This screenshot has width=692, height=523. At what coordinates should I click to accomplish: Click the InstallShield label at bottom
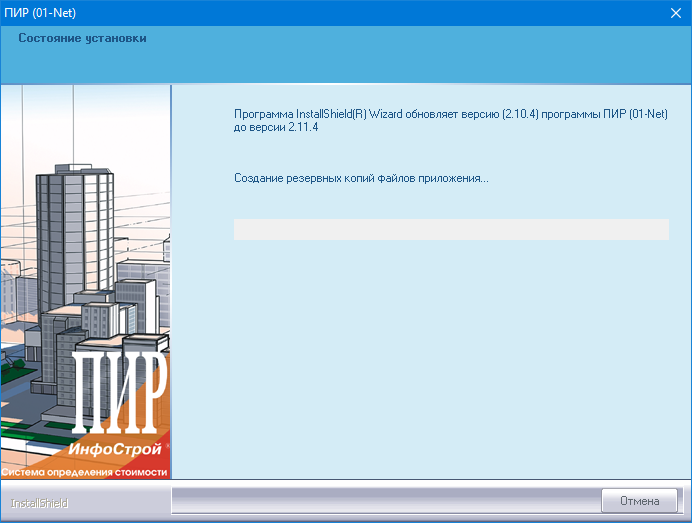click(39, 503)
